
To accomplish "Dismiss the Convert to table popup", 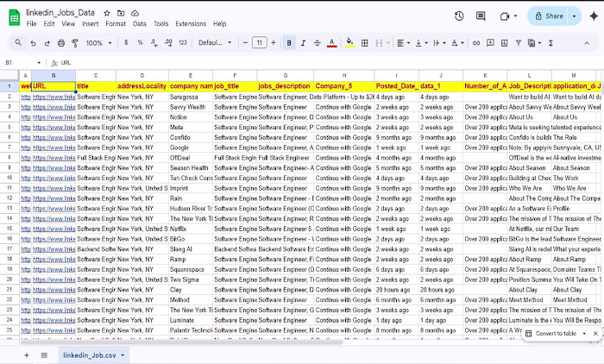I will click(595, 334).
